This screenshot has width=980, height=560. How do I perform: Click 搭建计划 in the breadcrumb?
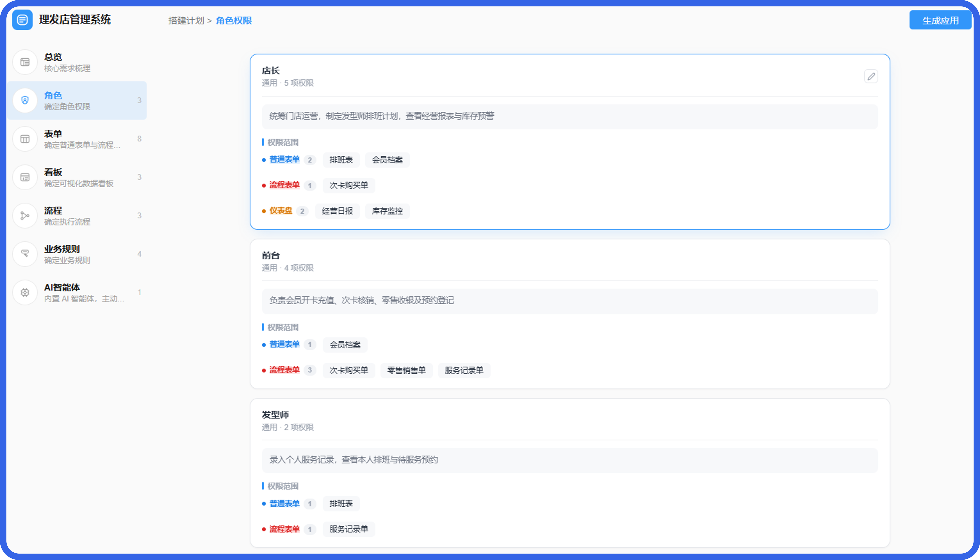pos(186,21)
